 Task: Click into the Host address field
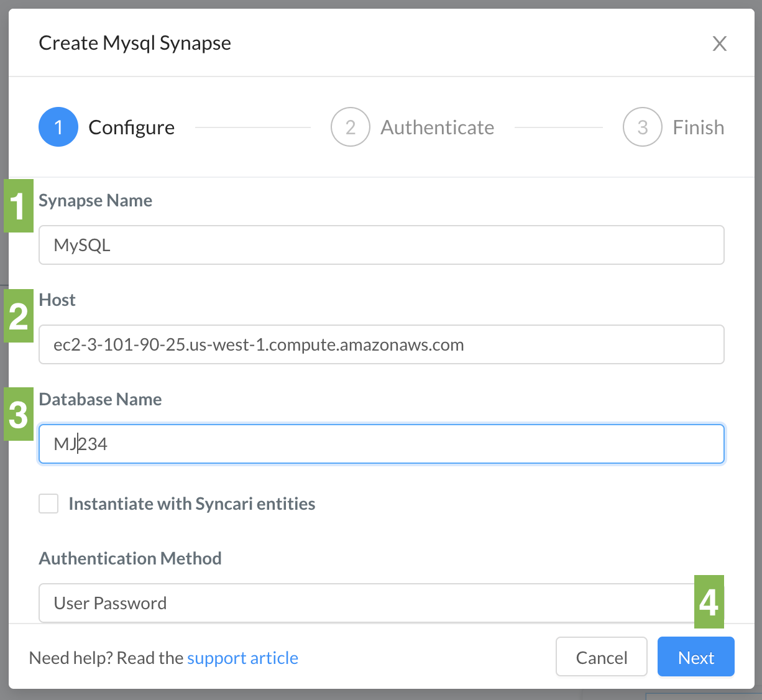point(381,344)
